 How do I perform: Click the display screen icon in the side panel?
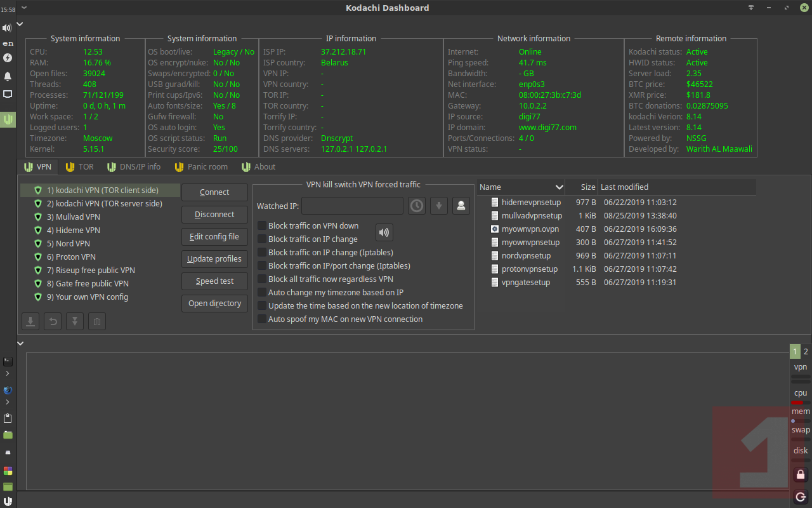point(8,94)
